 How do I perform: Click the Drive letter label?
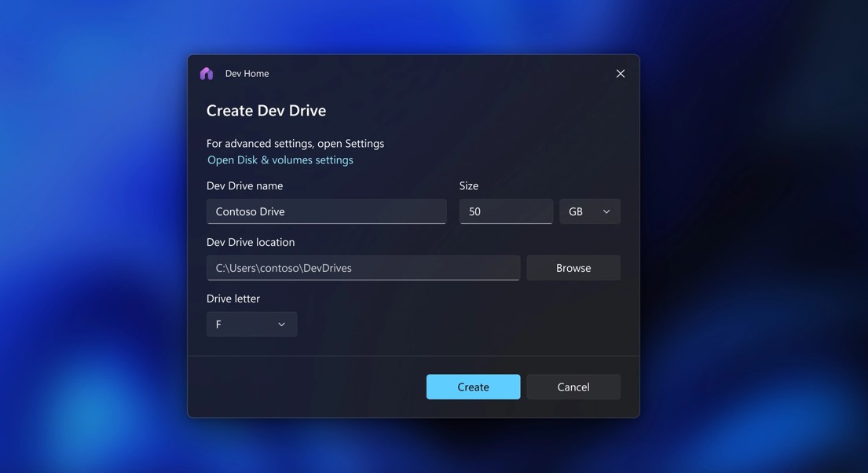click(233, 297)
